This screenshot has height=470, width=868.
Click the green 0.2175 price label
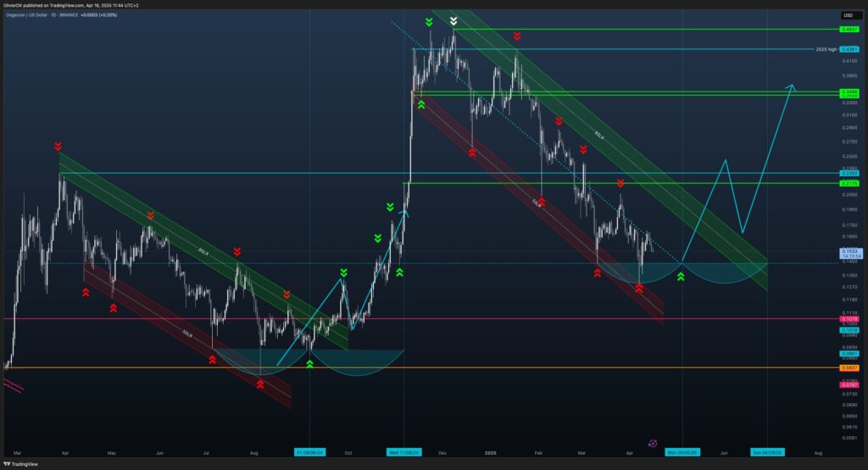(849, 183)
